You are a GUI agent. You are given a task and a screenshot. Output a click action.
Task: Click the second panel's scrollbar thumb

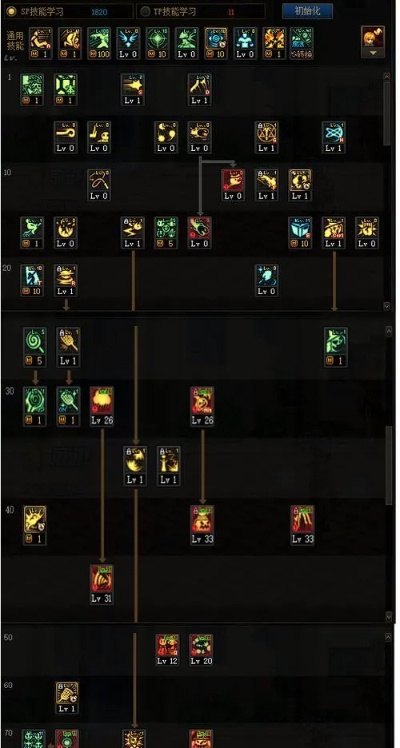click(389, 465)
